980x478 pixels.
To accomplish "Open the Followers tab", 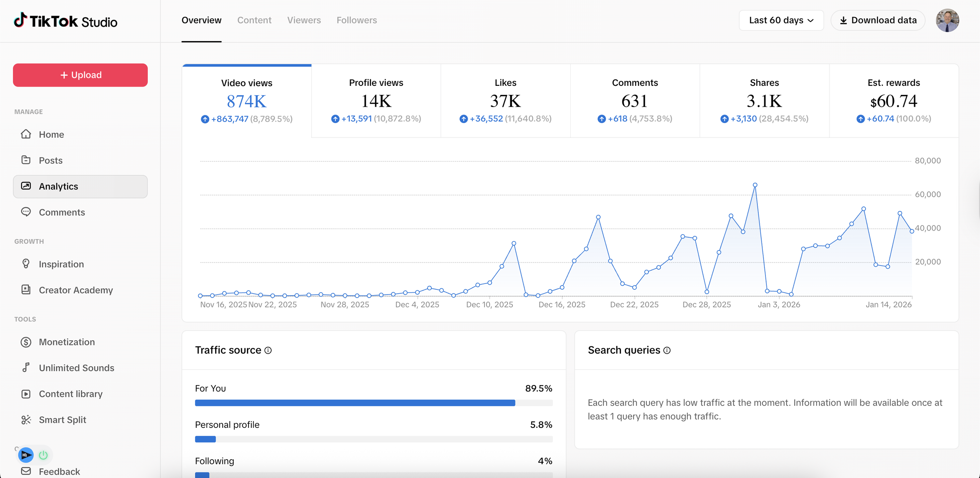I will [x=356, y=20].
